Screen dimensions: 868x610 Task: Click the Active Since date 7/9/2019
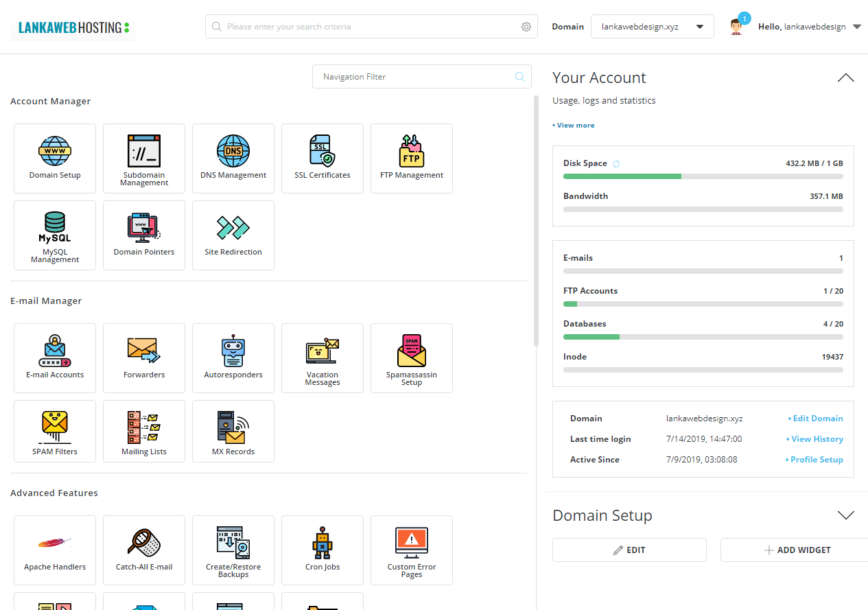[x=702, y=460]
